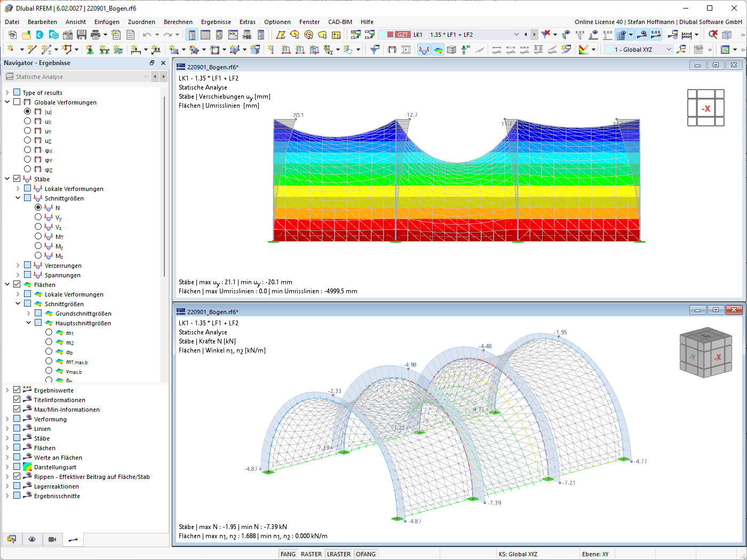This screenshot has width=747, height=560.
Task: Click the Print icon in the toolbar
Action: tap(96, 35)
